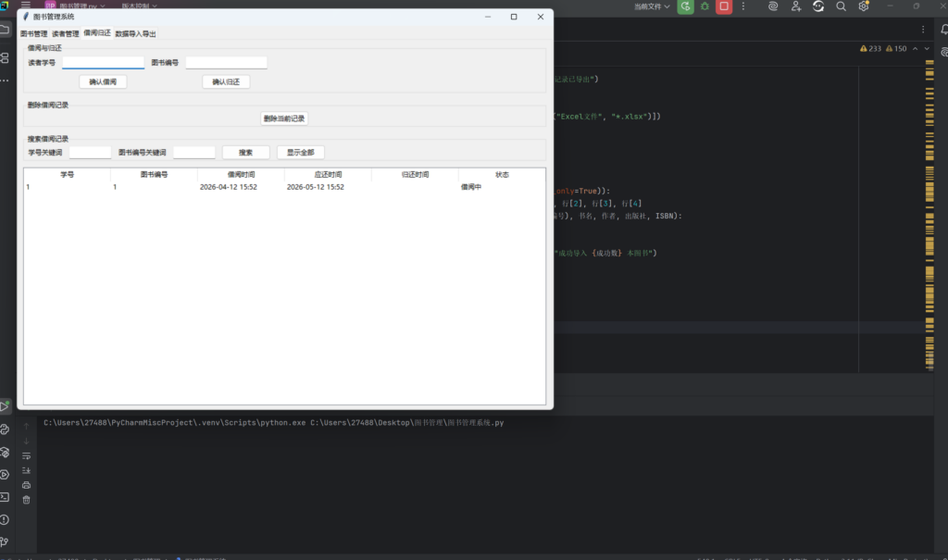Open PyCharm settings gear icon
This screenshot has width=948, height=560.
[x=864, y=6]
